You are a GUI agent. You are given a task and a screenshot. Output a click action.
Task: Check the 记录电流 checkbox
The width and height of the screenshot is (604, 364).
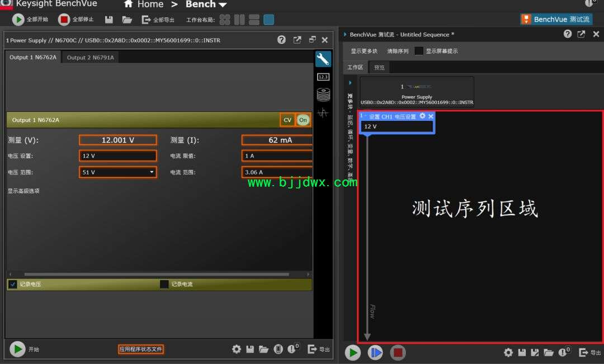(x=164, y=284)
